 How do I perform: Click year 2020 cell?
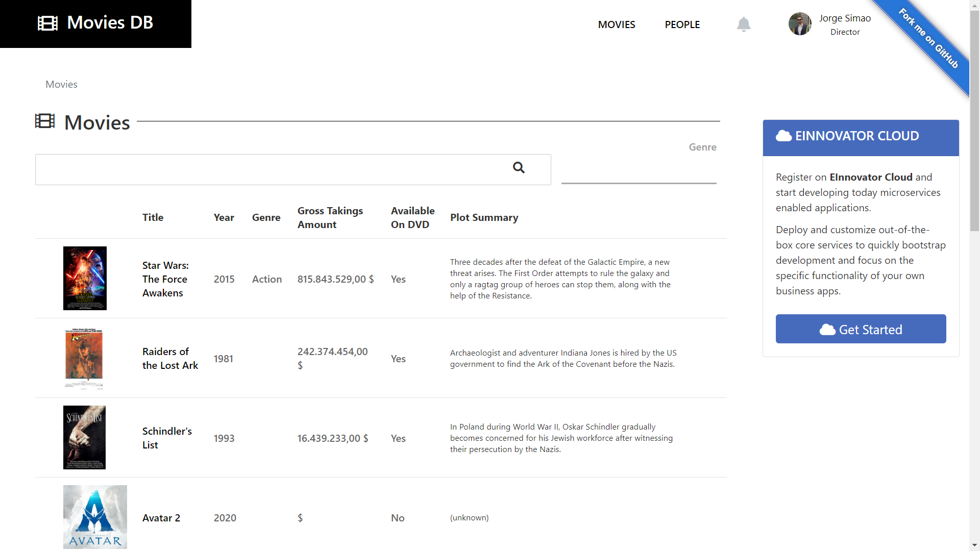225,518
